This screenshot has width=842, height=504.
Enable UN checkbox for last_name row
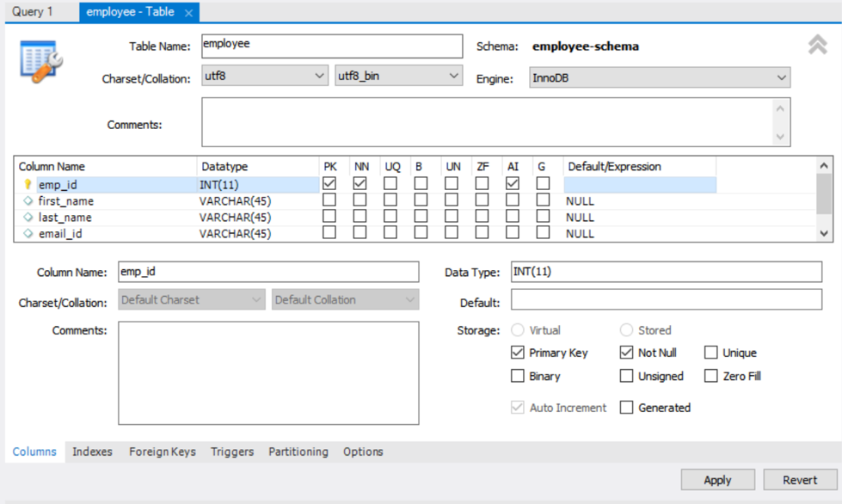[x=452, y=216]
